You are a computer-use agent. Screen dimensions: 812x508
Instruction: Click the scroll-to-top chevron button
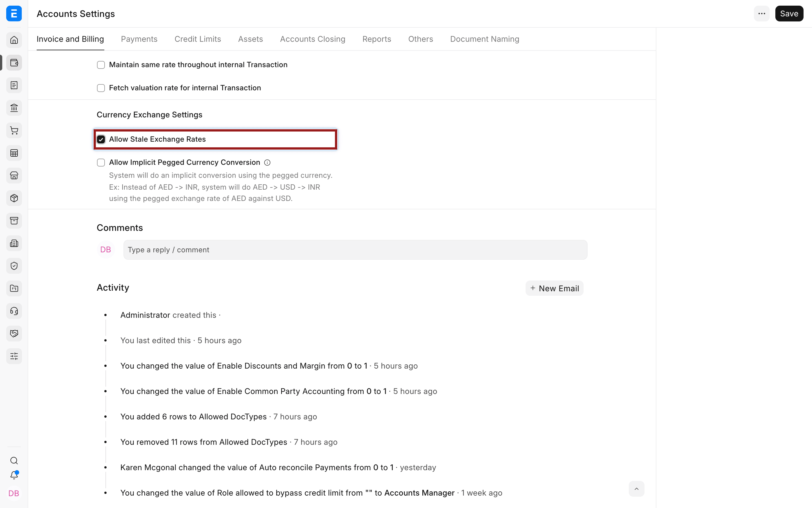(637, 489)
